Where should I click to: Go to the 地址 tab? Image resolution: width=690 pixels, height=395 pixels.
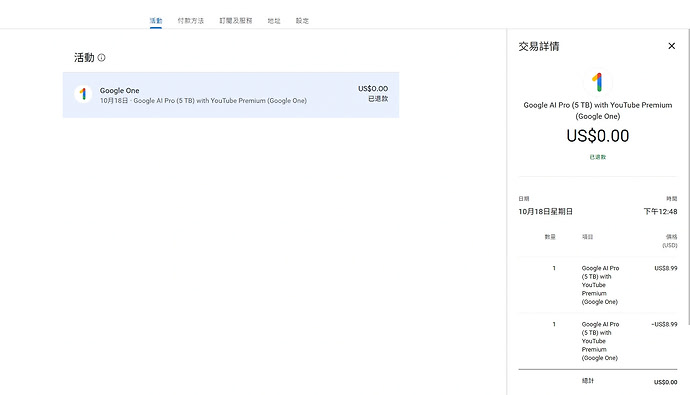pyautogui.click(x=274, y=21)
